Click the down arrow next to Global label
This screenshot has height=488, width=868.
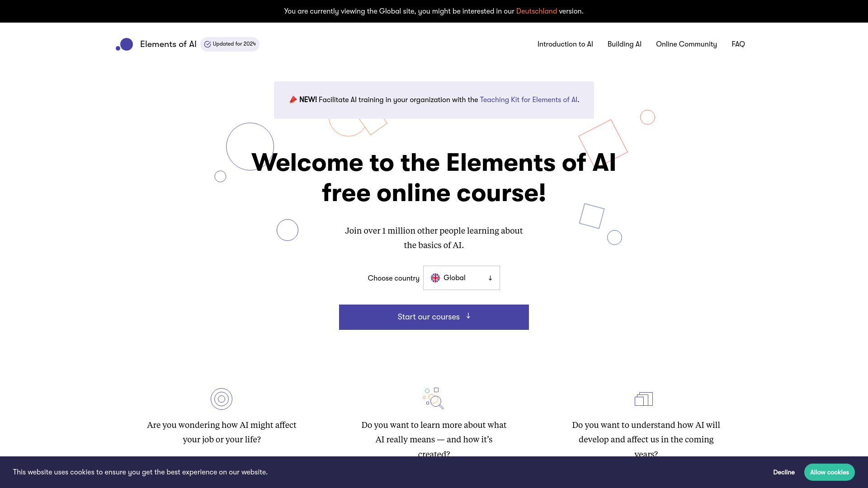point(490,278)
